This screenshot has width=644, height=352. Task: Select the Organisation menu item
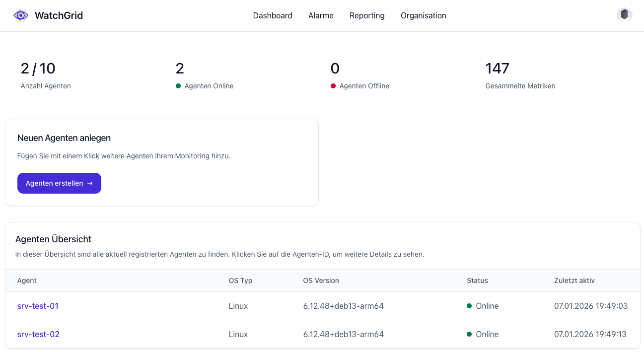(424, 15)
